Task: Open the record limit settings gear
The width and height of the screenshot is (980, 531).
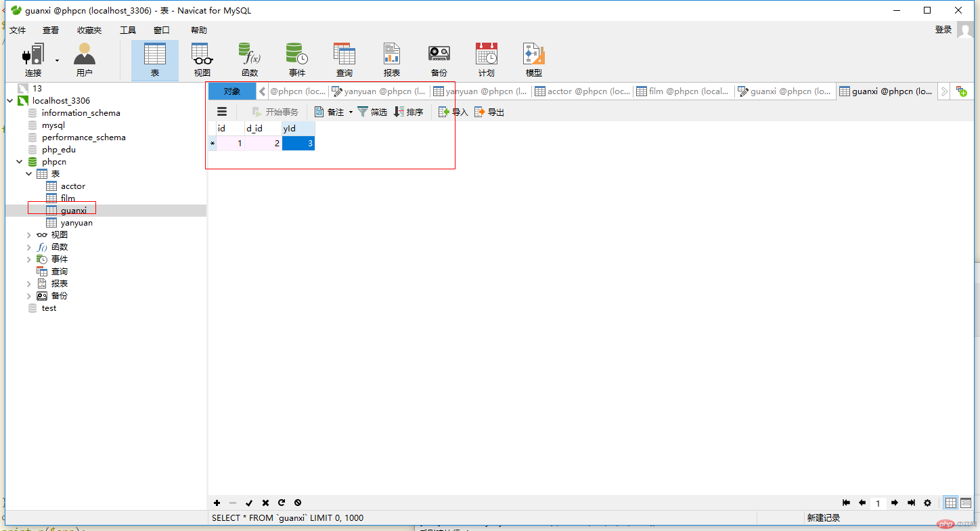Action: pos(927,503)
